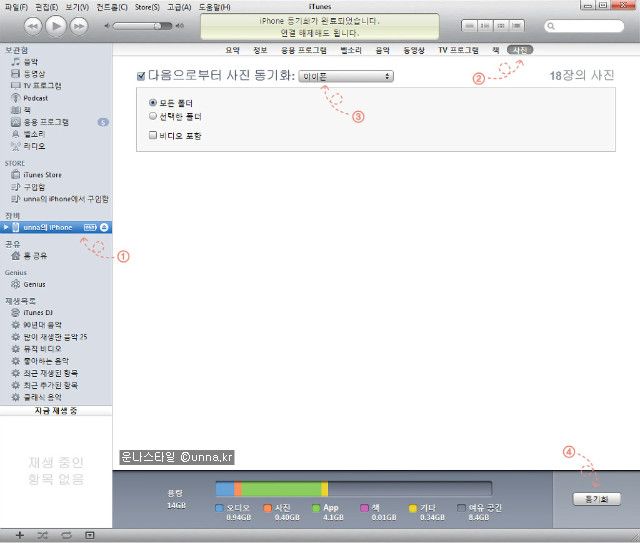Screen dimensions: 640x543
Task: Click the 지금 재생 중 panel header
Action: [56, 411]
